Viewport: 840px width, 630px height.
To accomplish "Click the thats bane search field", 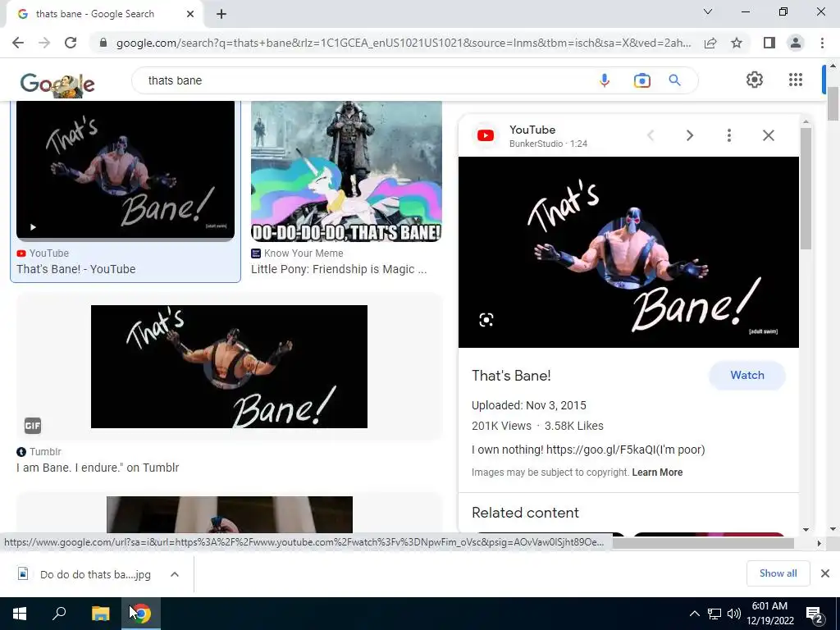I will pyautogui.click(x=364, y=80).
